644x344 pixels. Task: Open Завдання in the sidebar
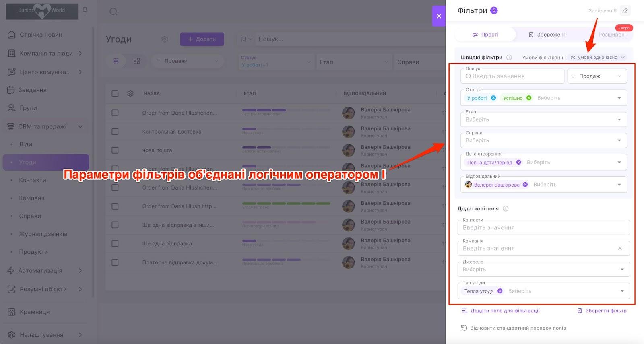click(x=32, y=90)
